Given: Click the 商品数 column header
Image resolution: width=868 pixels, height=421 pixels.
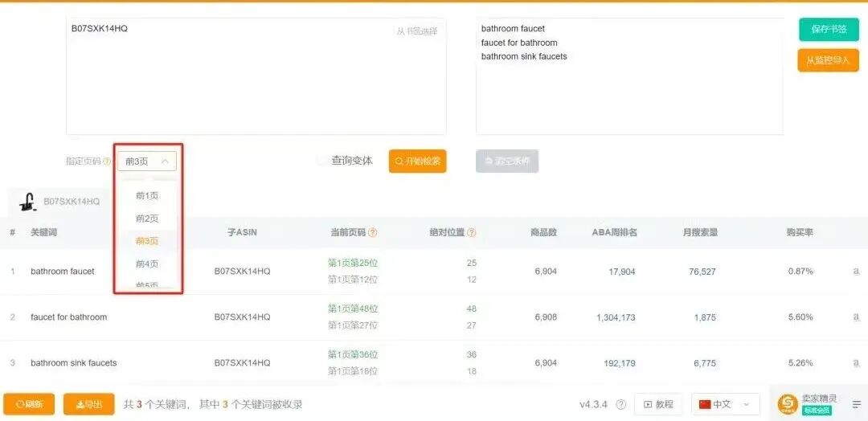Looking at the screenshot, I should tap(543, 233).
